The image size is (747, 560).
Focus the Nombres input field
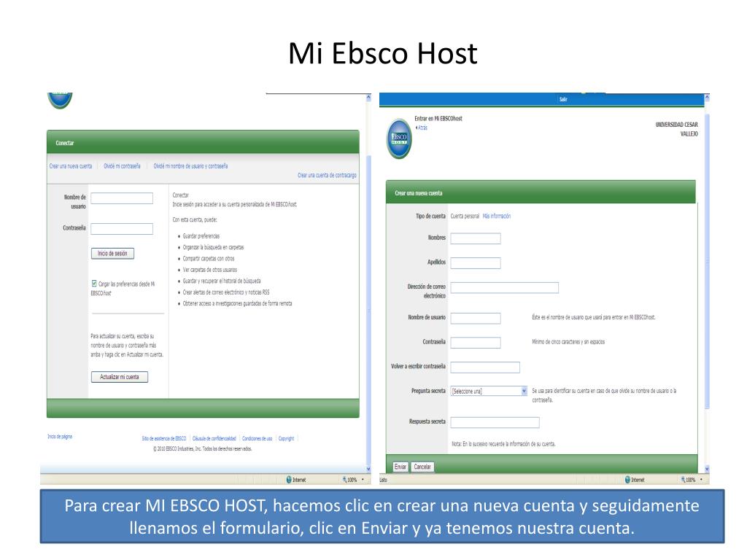pyautogui.click(x=476, y=238)
